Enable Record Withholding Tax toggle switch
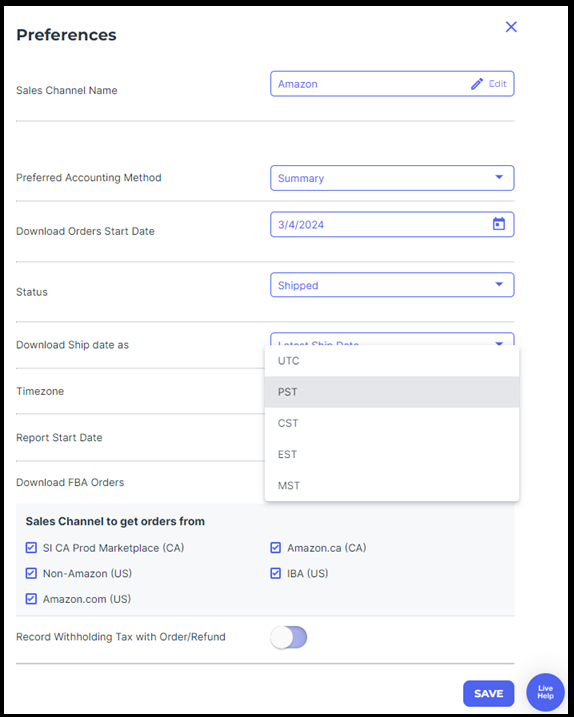574x717 pixels. point(289,637)
